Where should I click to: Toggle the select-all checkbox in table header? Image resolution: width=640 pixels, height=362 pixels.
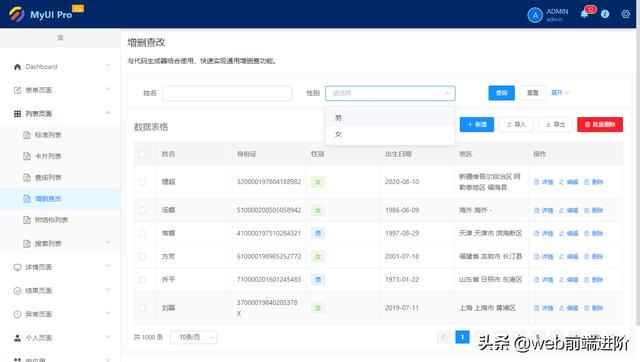142,154
